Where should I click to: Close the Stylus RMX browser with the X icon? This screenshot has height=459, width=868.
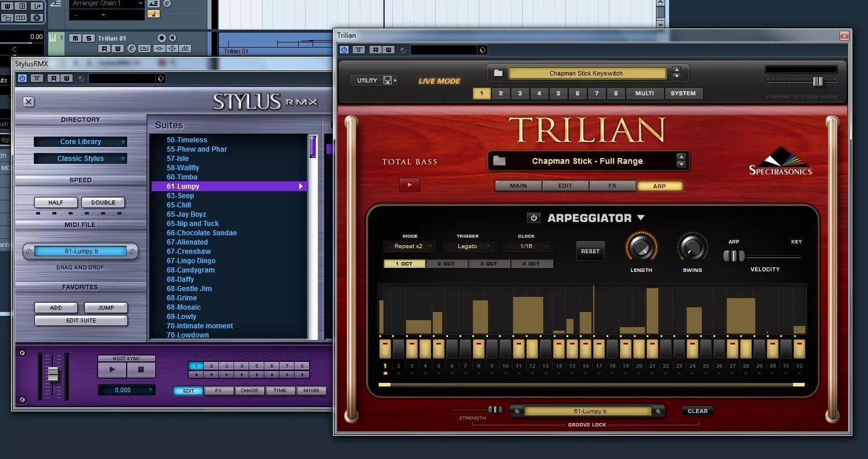pos(28,102)
